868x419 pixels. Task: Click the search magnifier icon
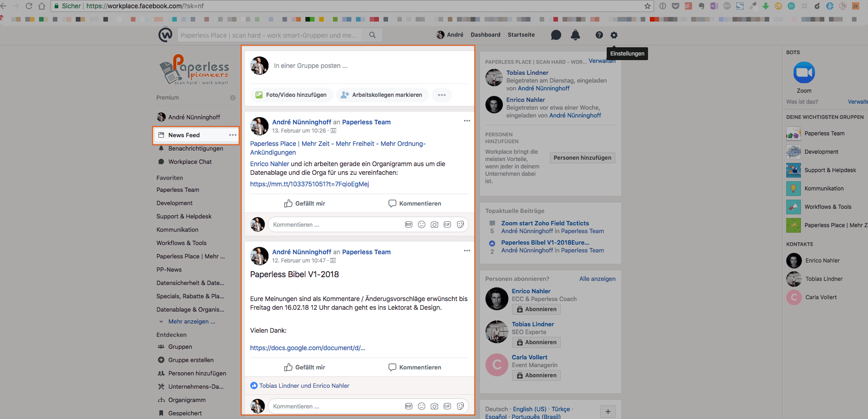(x=372, y=35)
